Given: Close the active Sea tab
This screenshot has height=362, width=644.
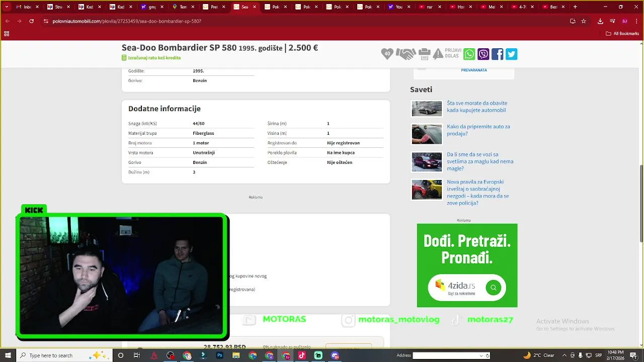Looking at the screenshot, I should (x=255, y=7).
